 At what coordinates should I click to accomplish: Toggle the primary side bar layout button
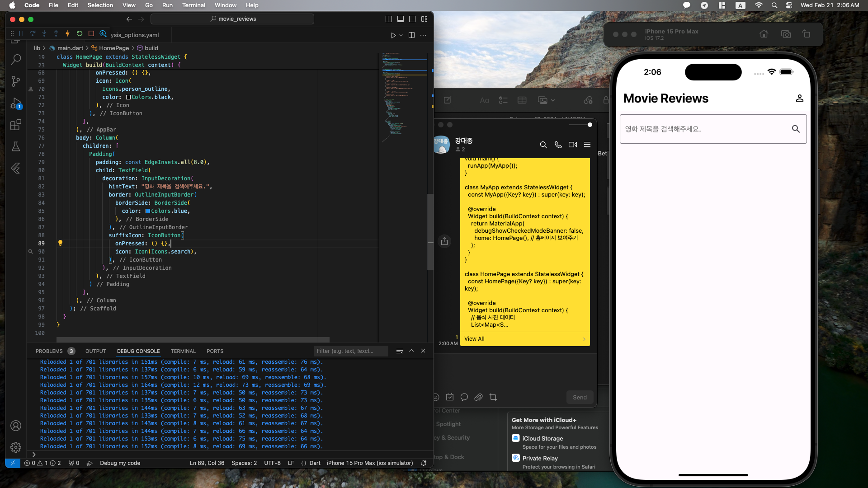point(389,19)
